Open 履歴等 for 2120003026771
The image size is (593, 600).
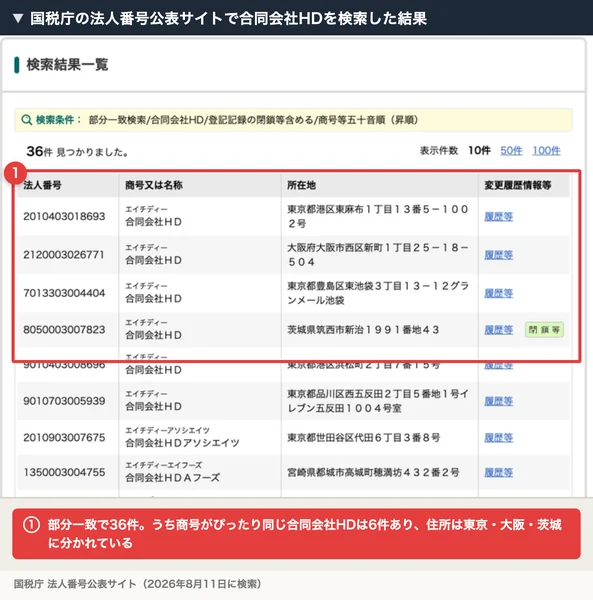coord(499,255)
